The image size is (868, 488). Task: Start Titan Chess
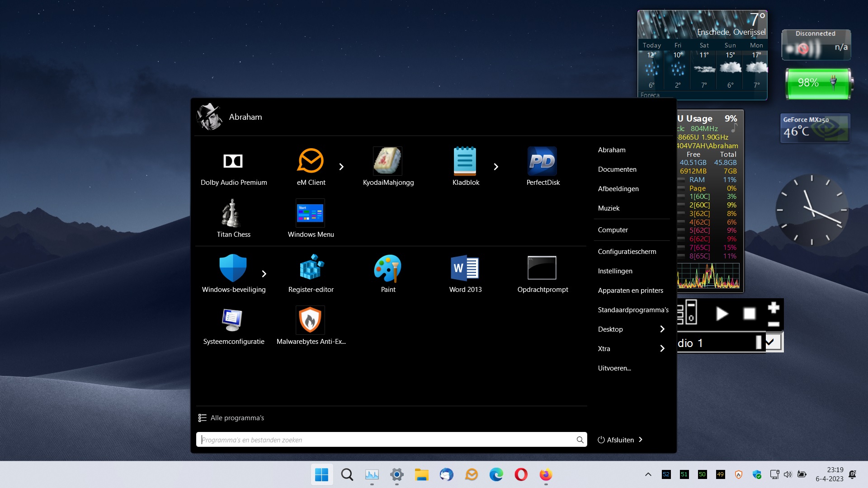(x=234, y=219)
